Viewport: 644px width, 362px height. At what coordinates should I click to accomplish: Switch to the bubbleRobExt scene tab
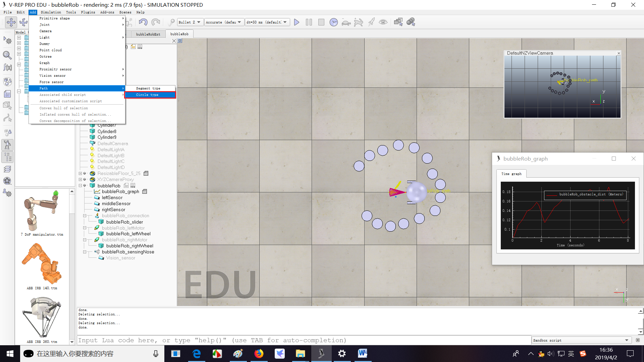pyautogui.click(x=148, y=34)
